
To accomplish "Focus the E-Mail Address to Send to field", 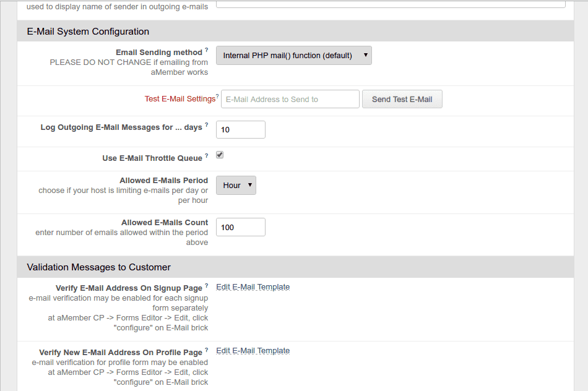I will coord(290,100).
